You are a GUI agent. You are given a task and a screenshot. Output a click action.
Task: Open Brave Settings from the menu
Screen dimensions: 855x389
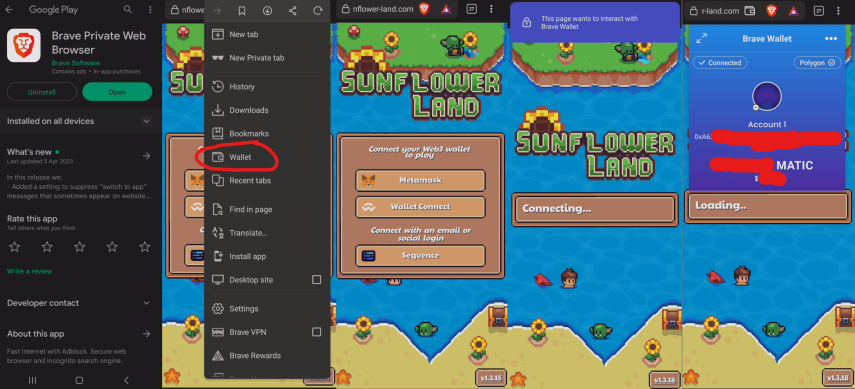pyautogui.click(x=267, y=309)
